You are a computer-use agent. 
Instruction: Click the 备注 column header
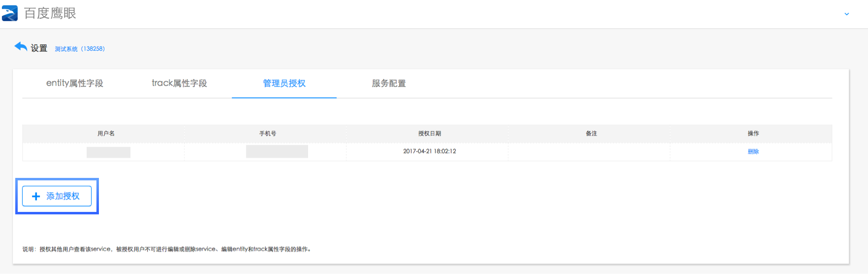coord(591,134)
